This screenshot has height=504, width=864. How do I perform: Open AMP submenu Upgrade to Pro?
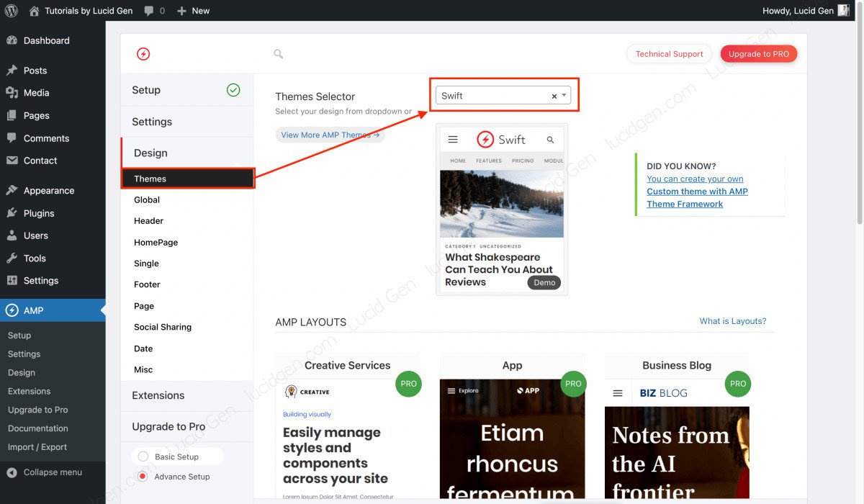38,410
